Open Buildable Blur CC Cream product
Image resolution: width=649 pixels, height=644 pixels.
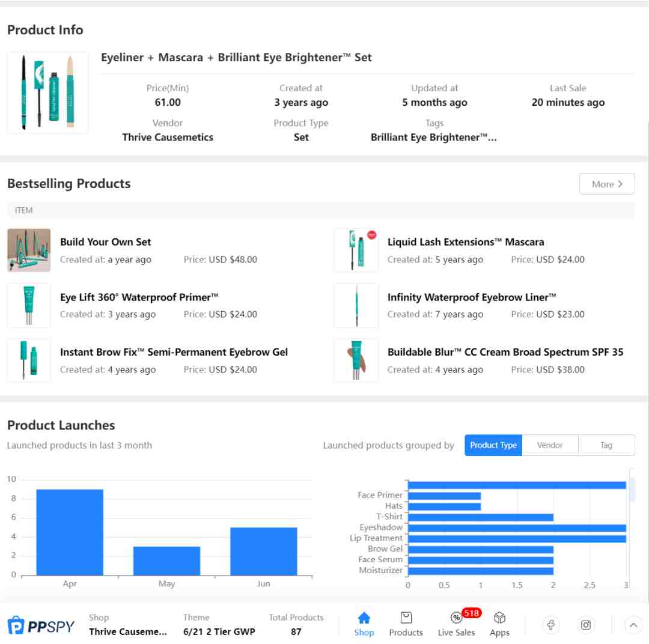505,352
